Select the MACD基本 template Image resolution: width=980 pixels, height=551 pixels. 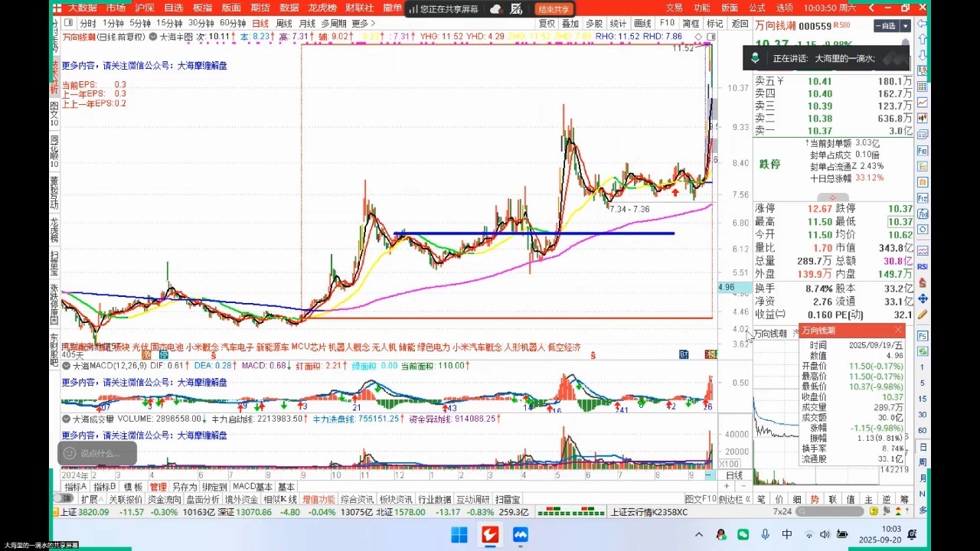[x=252, y=487]
